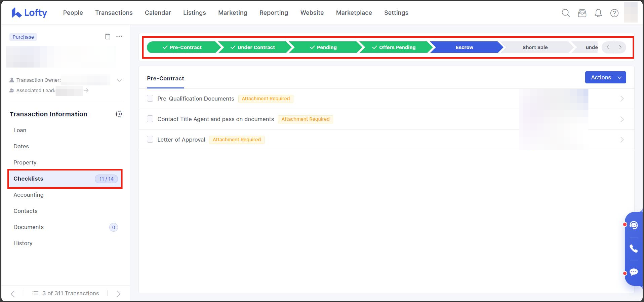Mark Letter of Approval as complete
Screen dimensions: 644x302
click(x=150, y=139)
